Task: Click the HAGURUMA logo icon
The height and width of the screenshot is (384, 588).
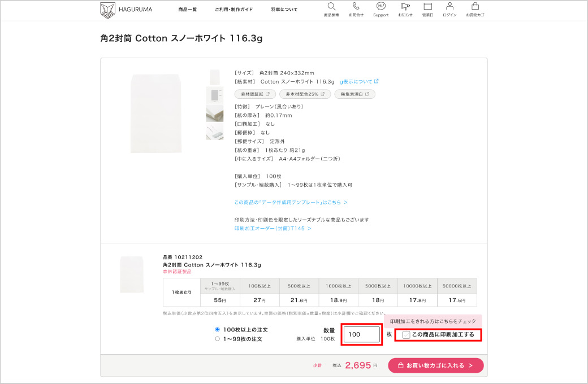Action: pos(107,10)
